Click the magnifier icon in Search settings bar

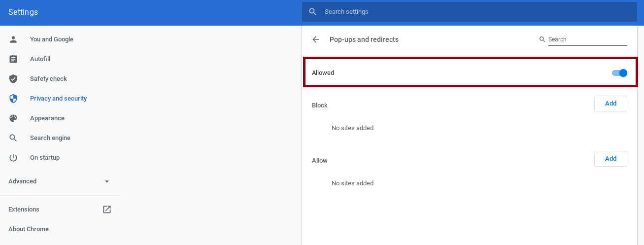(312, 12)
